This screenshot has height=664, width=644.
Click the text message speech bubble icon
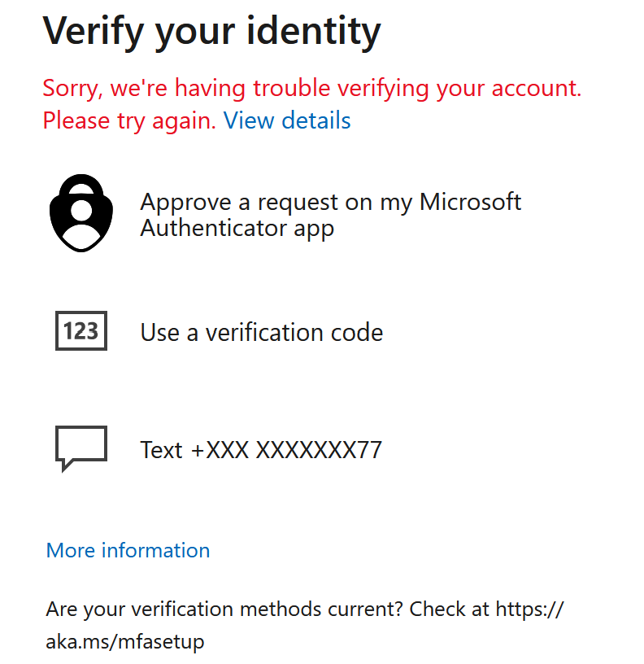[81, 447]
